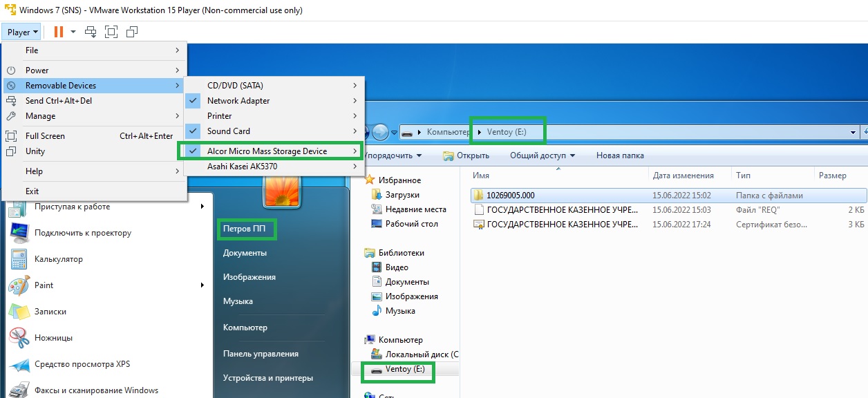This screenshot has height=398, width=868.
Task: Pause the virtual machine with the orange button
Action: tap(58, 32)
